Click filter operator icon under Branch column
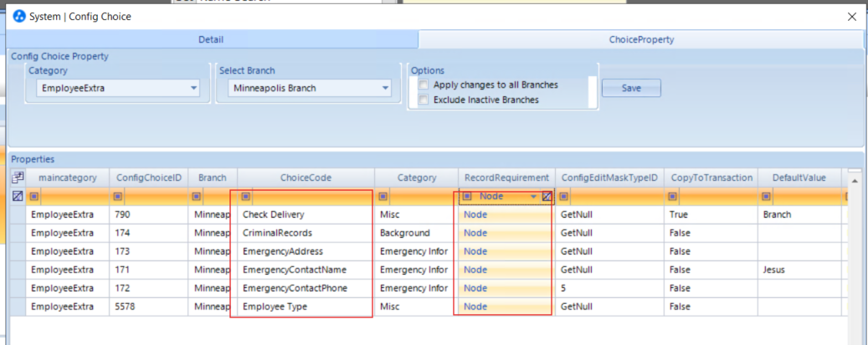The width and height of the screenshot is (868, 345). coord(196,196)
